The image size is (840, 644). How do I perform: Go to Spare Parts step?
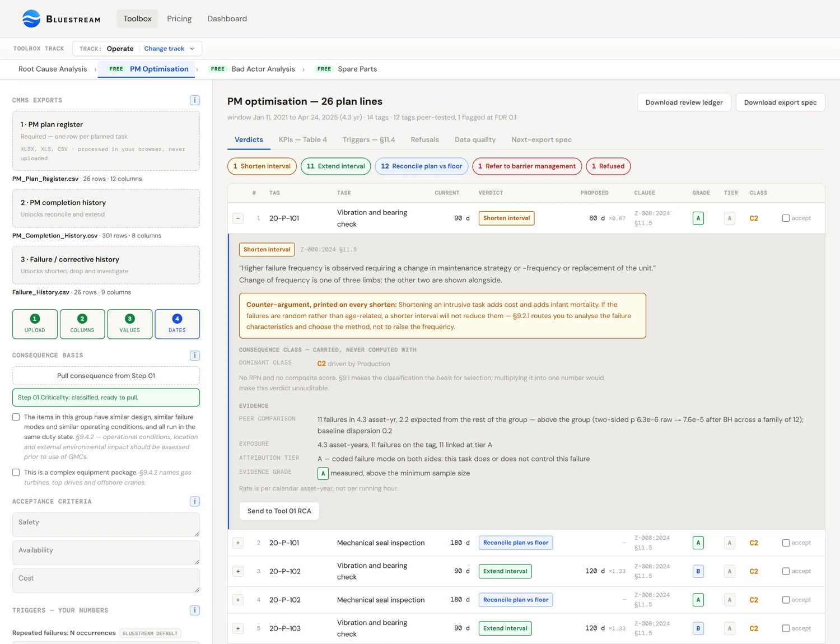tap(346, 69)
